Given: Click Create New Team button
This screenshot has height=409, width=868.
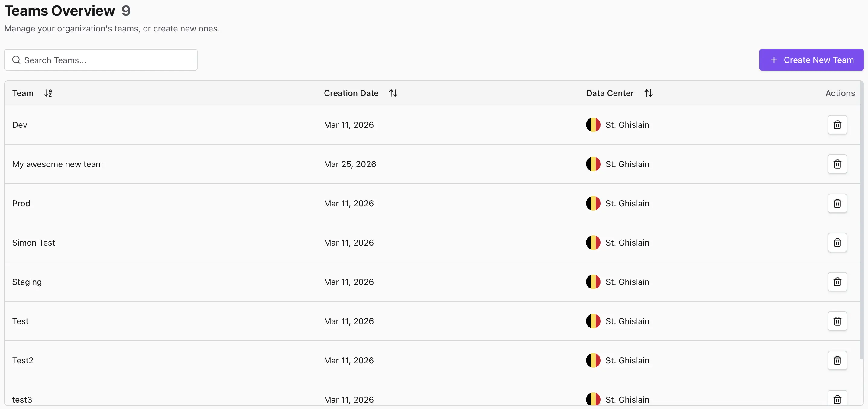Looking at the screenshot, I should tap(811, 60).
